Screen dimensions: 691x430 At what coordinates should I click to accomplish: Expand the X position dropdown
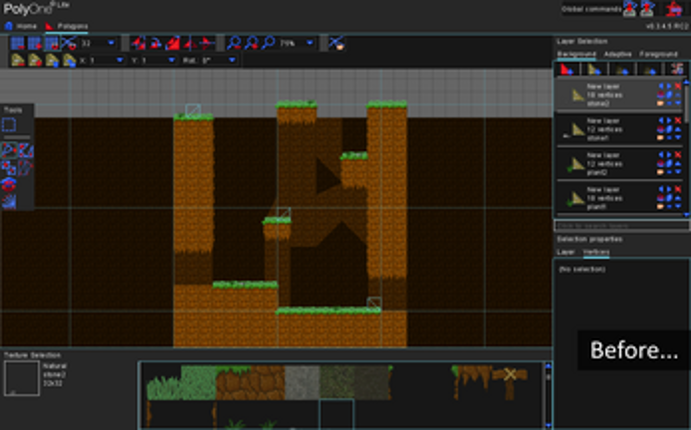coord(118,60)
